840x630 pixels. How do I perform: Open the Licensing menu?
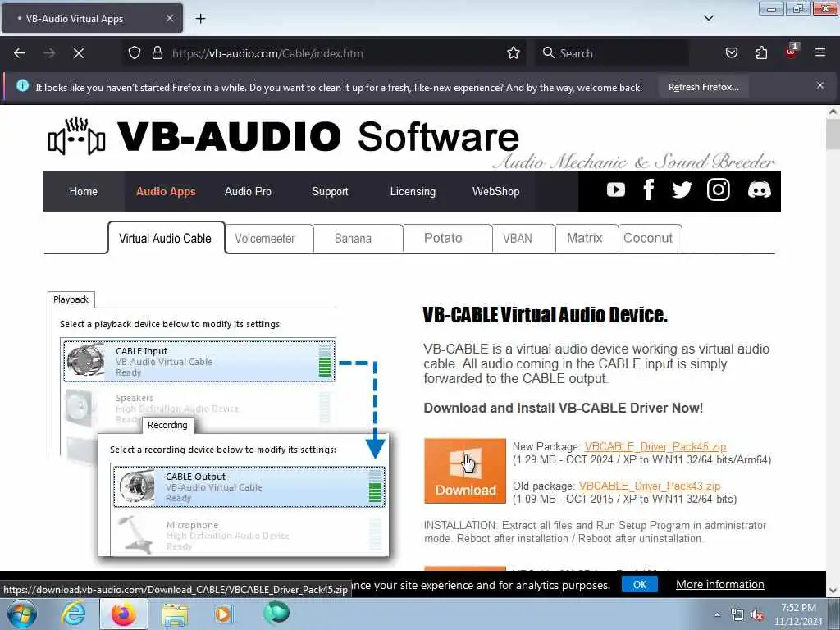(413, 191)
